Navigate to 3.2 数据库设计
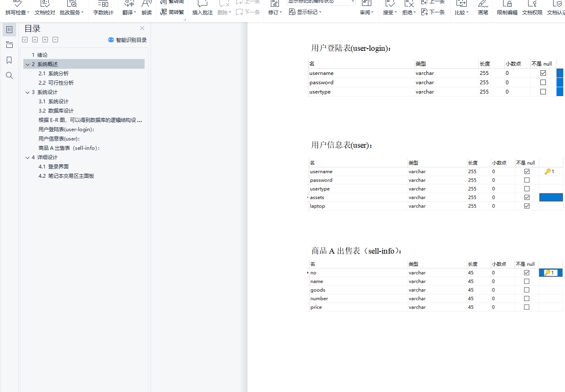 56,111
